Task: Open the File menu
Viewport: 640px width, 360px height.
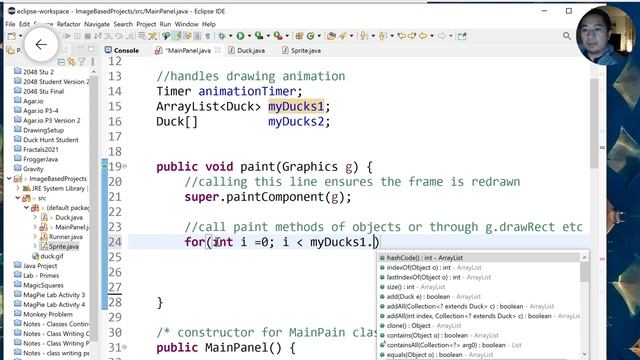Action: tap(10, 24)
